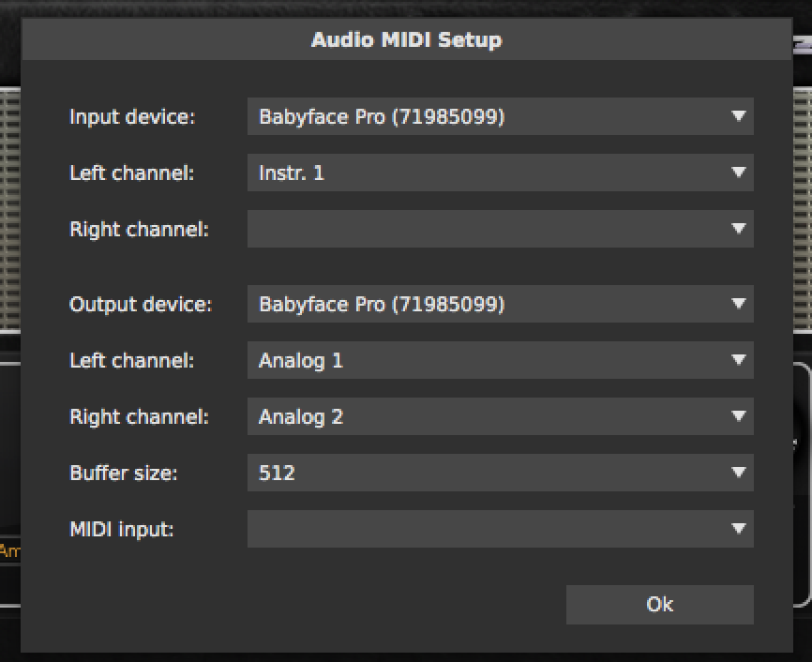
Task: Click the Audio MIDI Setup title bar
Action: click(x=406, y=39)
